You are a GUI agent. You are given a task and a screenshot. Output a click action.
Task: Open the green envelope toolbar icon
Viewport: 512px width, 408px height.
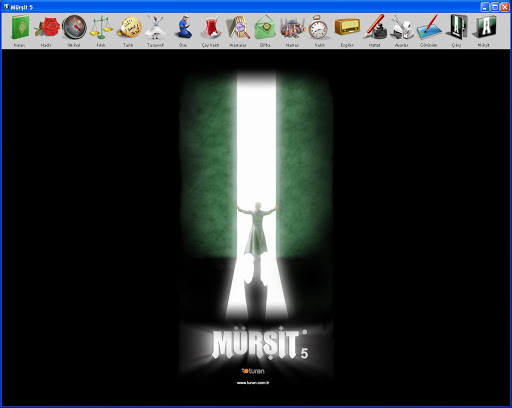[265, 27]
